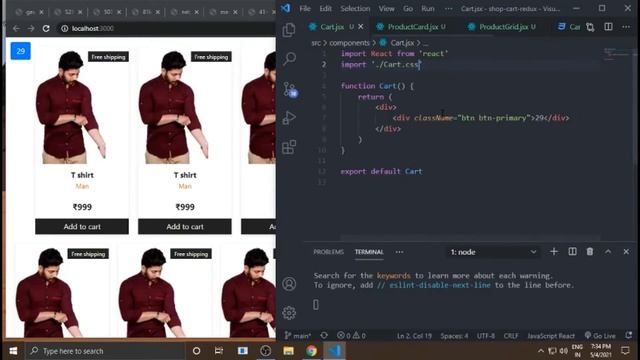Change the UTF-8 encoding setting
Viewport: 640px width, 360px height.
486,336
